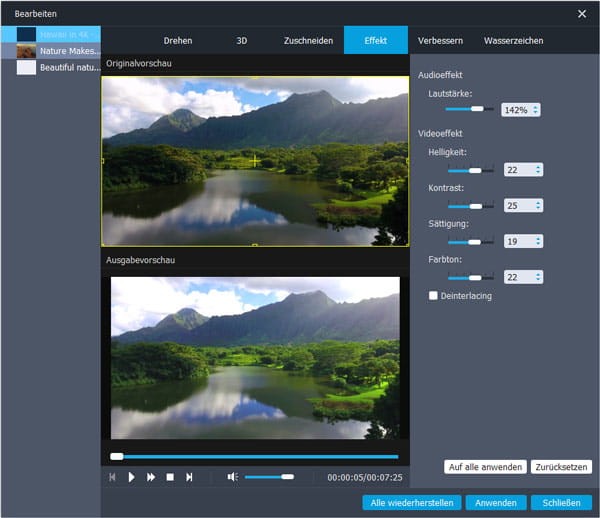Image resolution: width=600 pixels, height=518 pixels.
Task: Click the fast forward icon
Action: pos(151,477)
